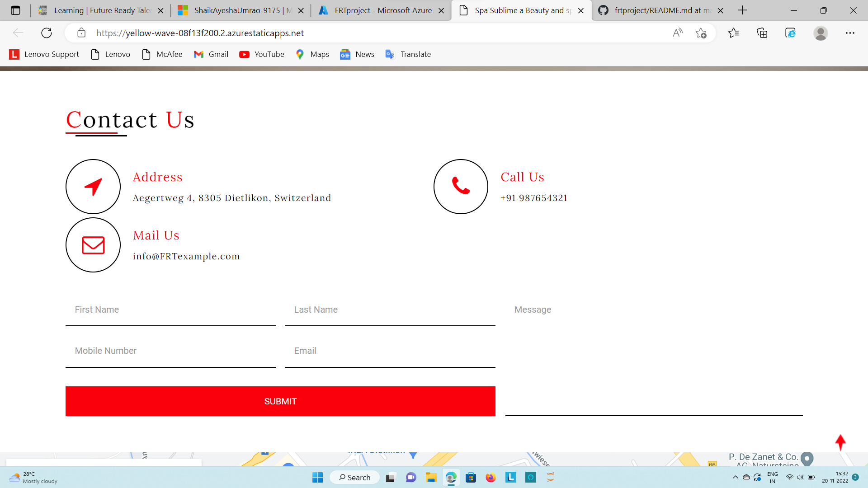This screenshot has height=488, width=868.
Task: Show hidden system tray icons chevron
Action: pos(735,477)
